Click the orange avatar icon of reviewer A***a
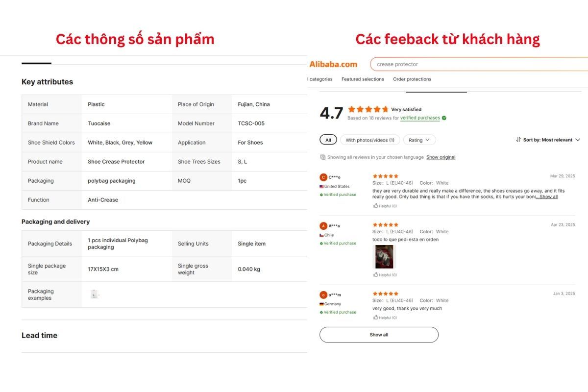 pos(323,226)
